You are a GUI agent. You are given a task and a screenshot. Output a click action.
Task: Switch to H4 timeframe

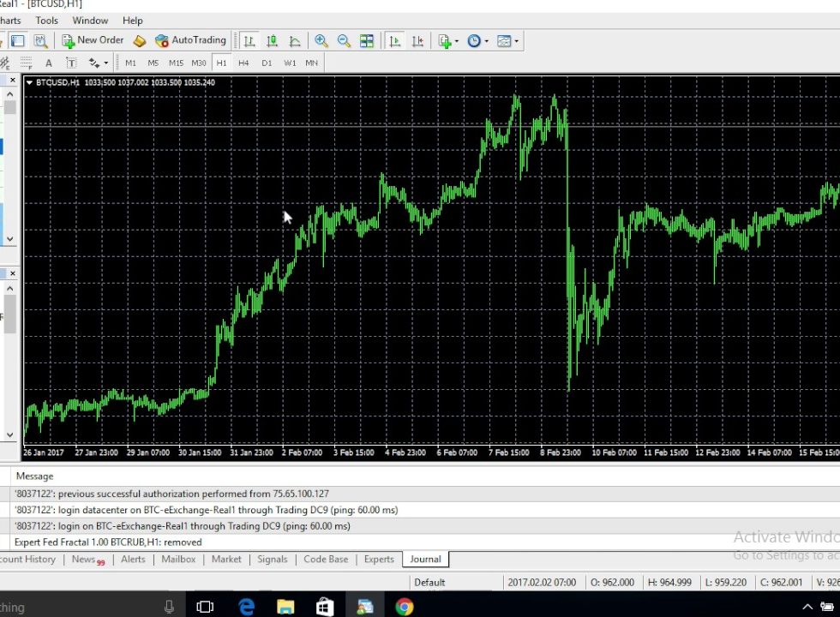pyautogui.click(x=243, y=63)
